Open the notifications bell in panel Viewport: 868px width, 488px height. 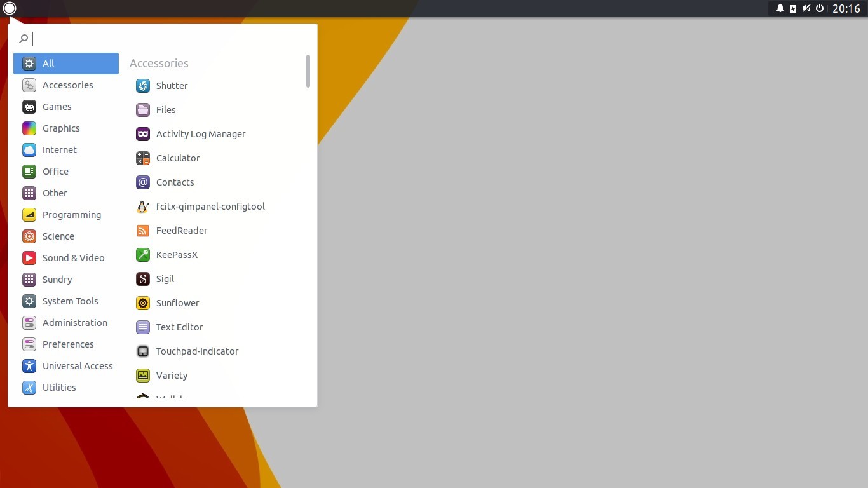(x=780, y=8)
